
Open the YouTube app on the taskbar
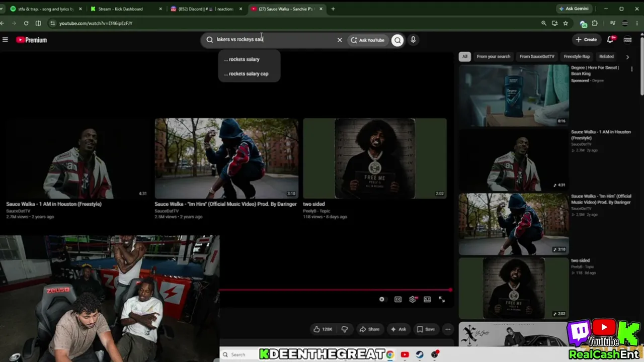405,355
